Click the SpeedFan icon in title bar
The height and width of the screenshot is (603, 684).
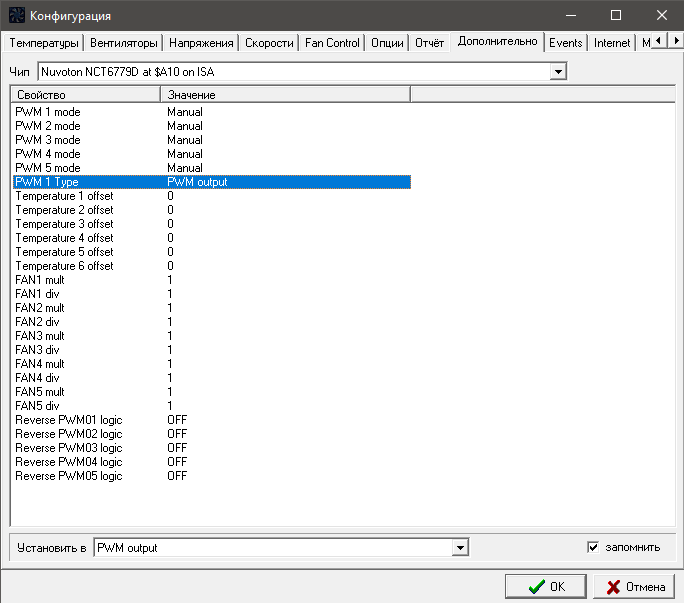coord(17,15)
